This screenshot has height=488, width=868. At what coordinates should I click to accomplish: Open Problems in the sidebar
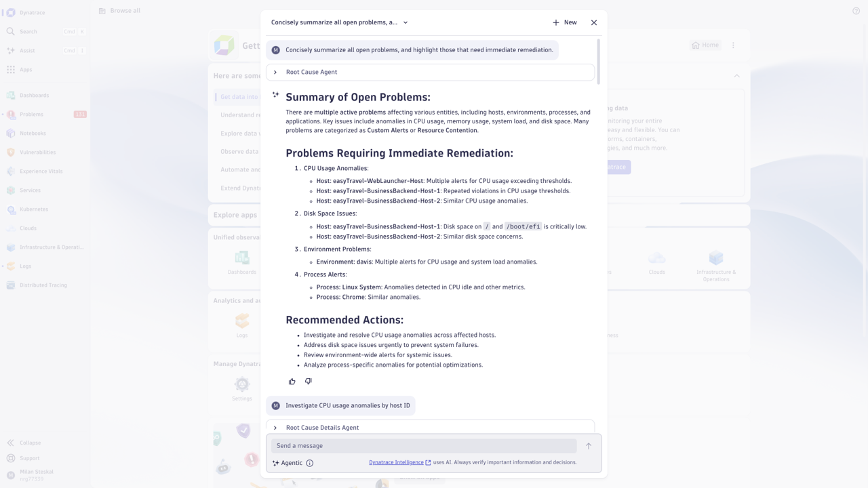tap(31, 115)
